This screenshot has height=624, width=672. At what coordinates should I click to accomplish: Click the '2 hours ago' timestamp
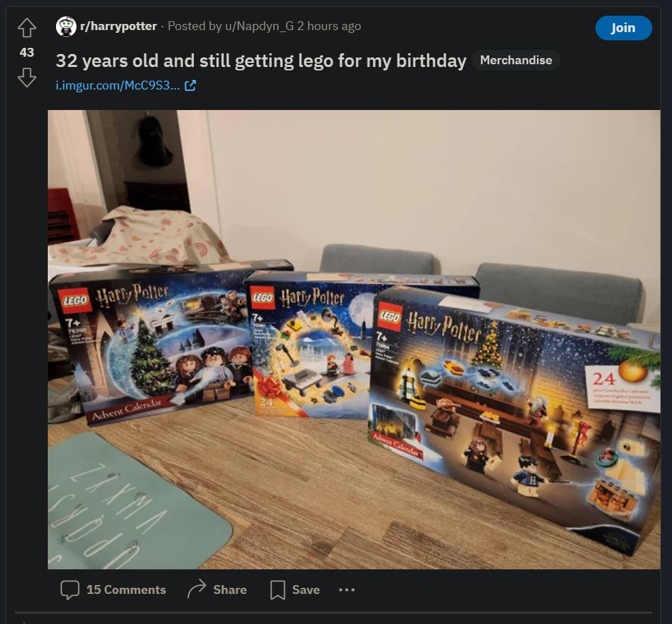click(329, 26)
